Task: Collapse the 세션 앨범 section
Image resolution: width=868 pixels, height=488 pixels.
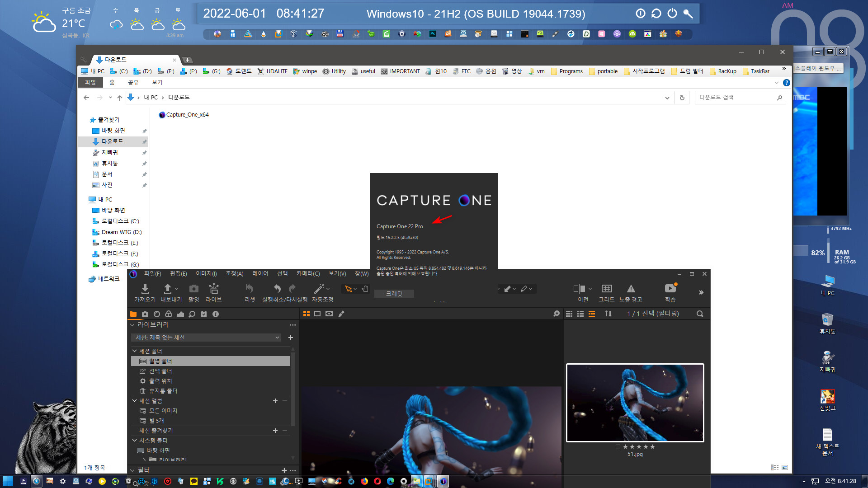Action: click(135, 401)
